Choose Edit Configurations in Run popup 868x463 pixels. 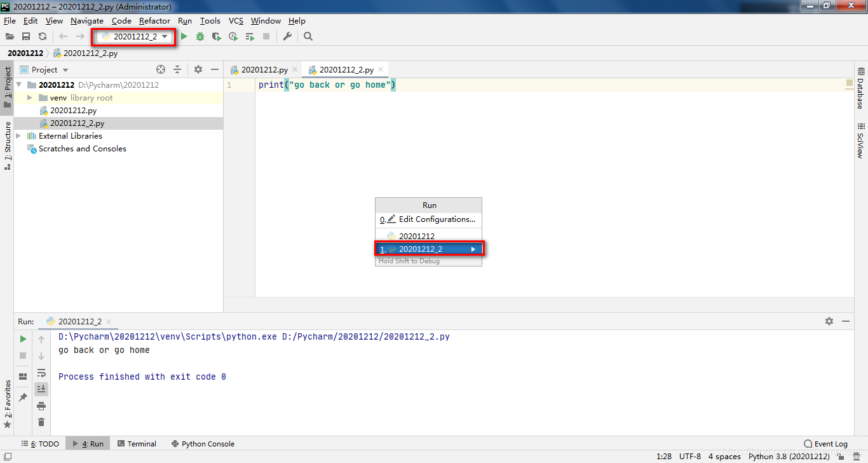(428, 219)
